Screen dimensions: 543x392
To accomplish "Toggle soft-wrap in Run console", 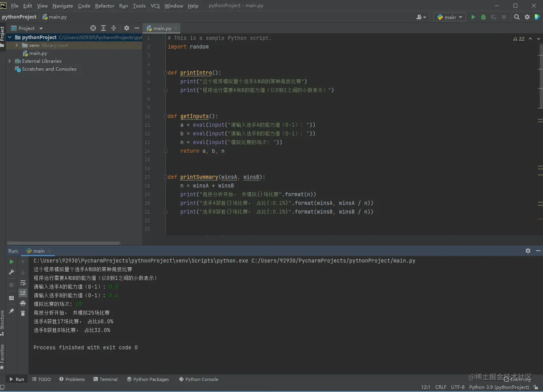I will 23,283.
